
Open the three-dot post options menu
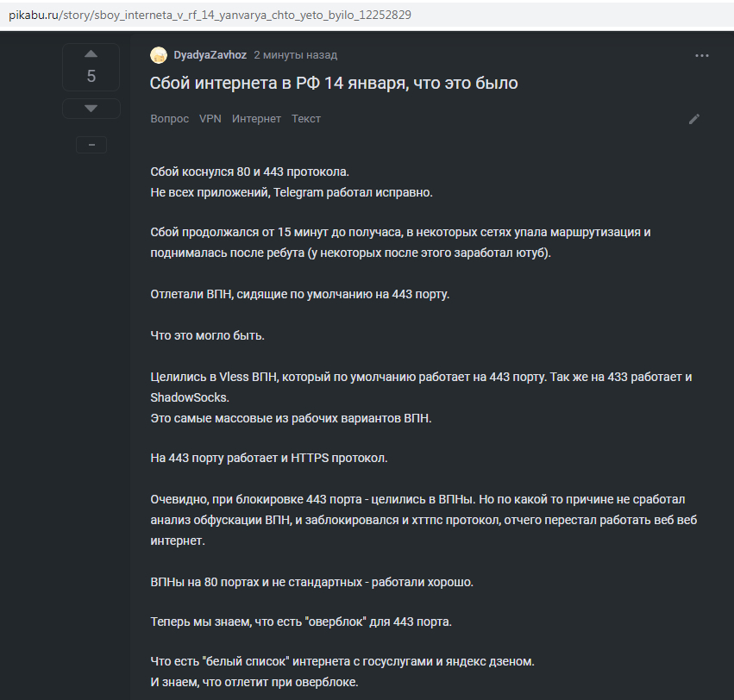[701, 55]
